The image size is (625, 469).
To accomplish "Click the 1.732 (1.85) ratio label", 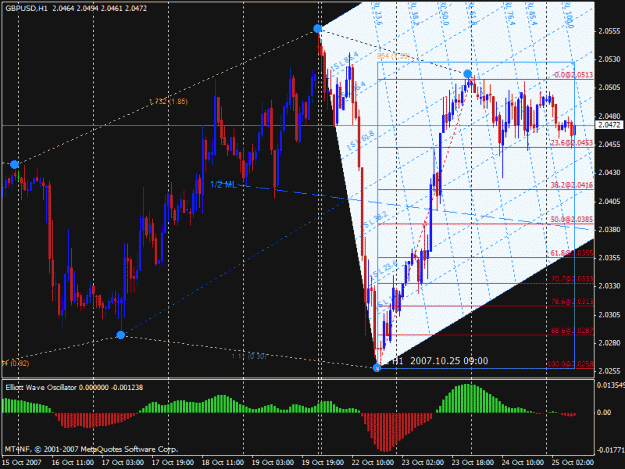I will coord(169,102).
